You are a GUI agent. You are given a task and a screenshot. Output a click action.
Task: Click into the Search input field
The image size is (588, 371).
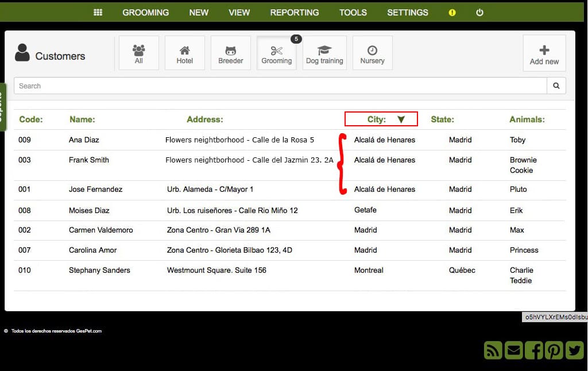(x=280, y=86)
